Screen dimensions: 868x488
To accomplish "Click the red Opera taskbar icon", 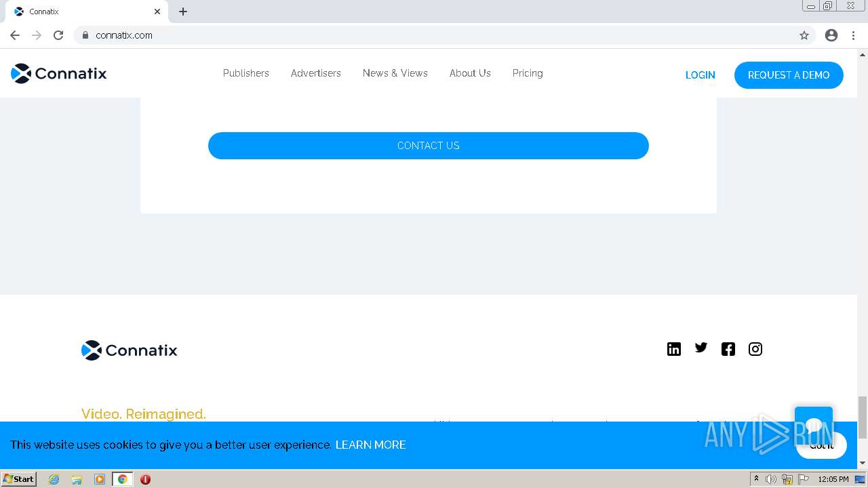I will click(145, 479).
